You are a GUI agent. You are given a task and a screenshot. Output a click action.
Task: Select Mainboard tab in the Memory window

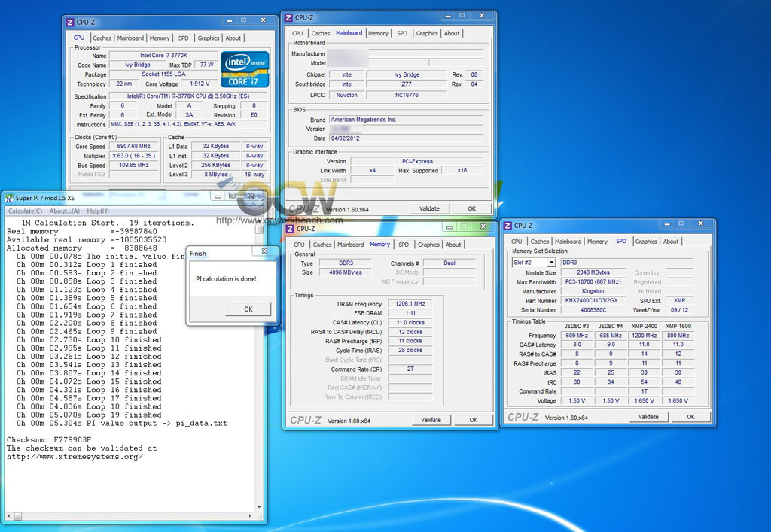coord(351,245)
